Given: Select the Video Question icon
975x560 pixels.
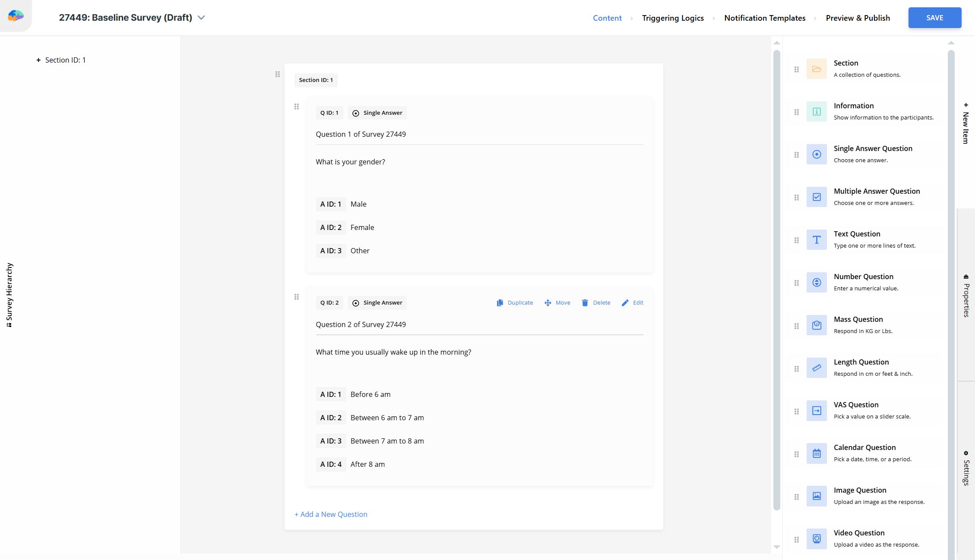Looking at the screenshot, I should 816,539.
